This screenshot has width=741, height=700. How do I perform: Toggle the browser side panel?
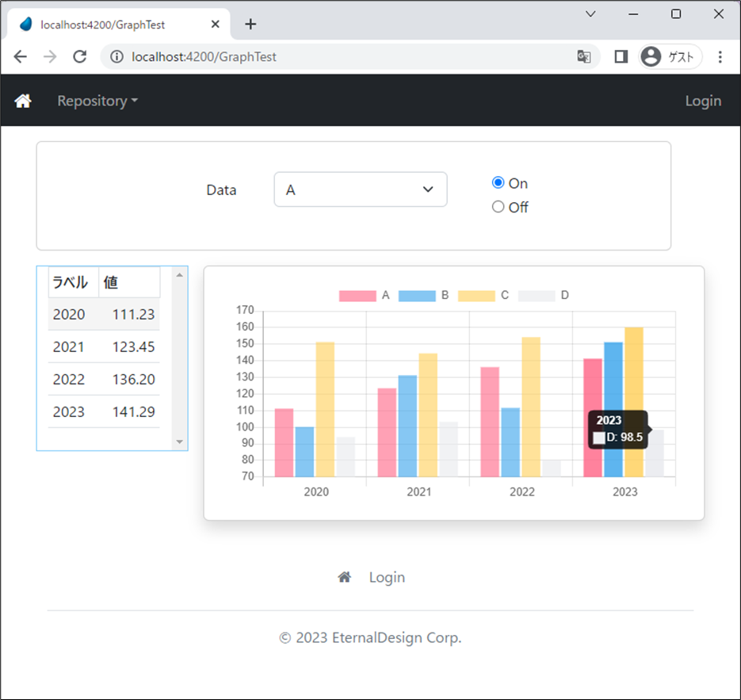(621, 57)
